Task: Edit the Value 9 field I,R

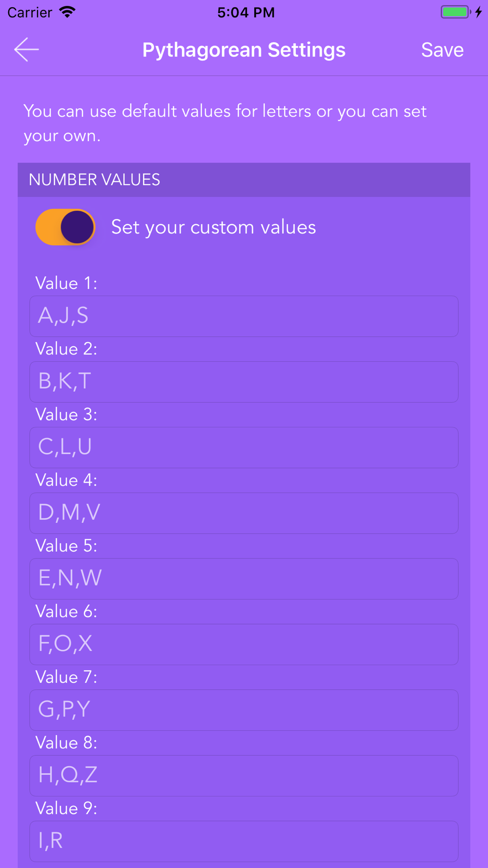Action: click(244, 842)
